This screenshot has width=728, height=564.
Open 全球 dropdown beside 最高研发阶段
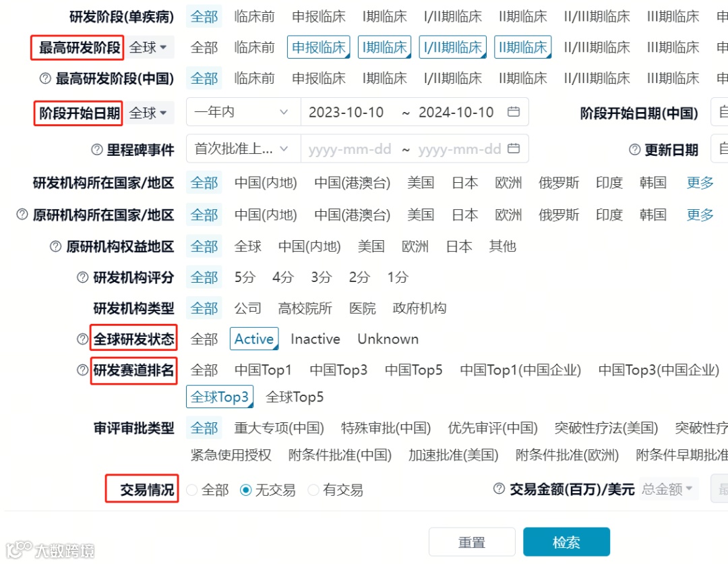pyautogui.click(x=148, y=47)
